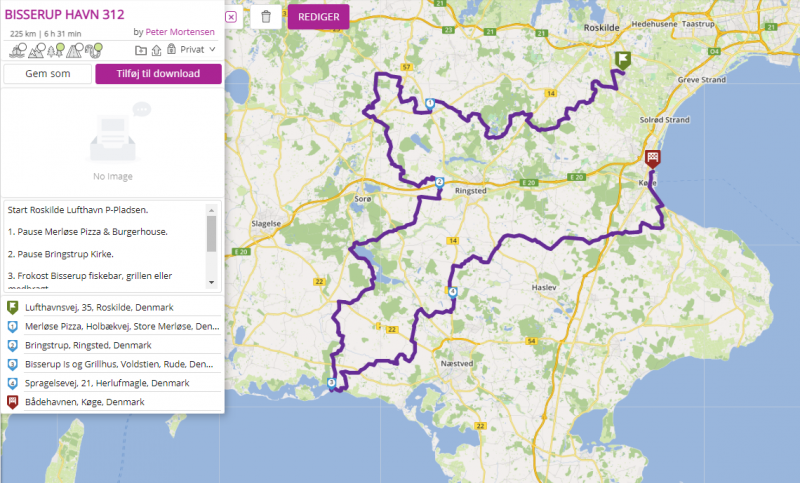Click waypoint 1 marker on the map
The width and height of the screenshot is (800, 483).
pos(430,104)
